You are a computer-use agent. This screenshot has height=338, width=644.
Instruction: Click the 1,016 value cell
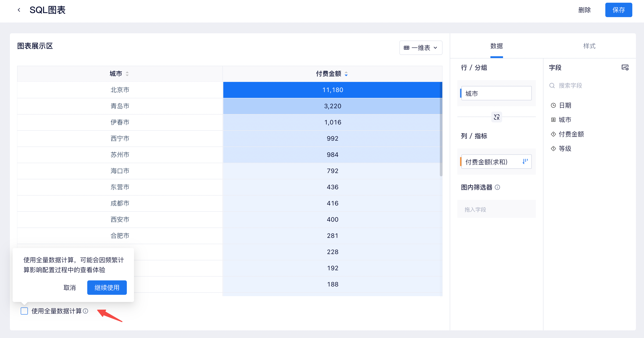[x=333, y=122]
